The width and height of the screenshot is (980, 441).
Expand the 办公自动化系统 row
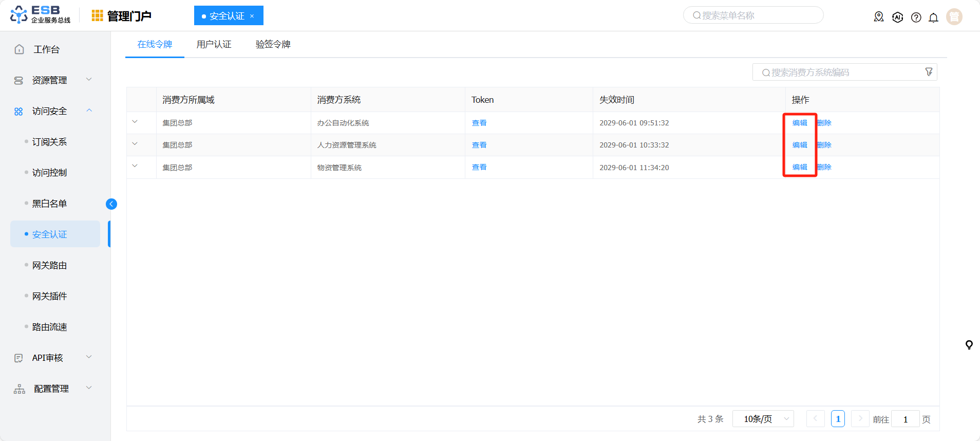coord(135,122)
